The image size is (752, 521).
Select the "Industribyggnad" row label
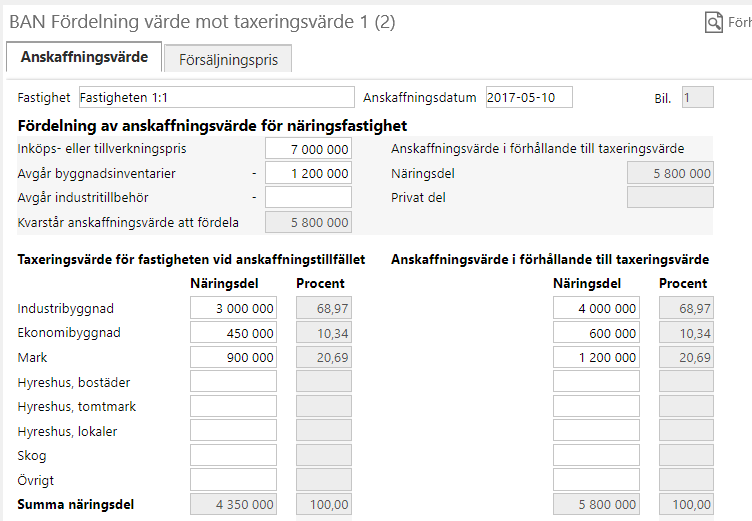pyautogui.click(x=66, y=308)
